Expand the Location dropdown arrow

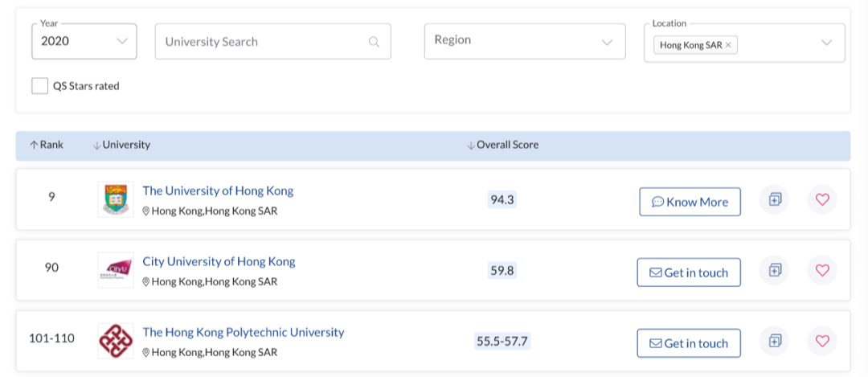point(826,43)
